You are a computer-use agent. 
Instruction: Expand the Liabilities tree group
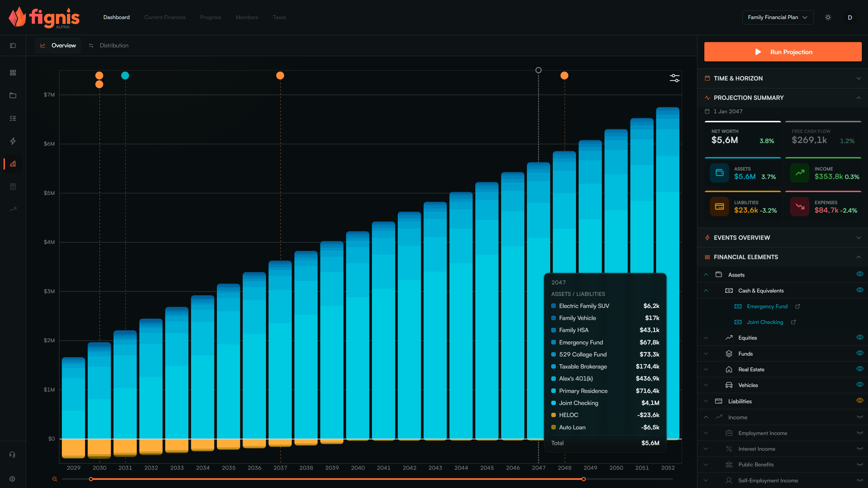tap(706, 401)
